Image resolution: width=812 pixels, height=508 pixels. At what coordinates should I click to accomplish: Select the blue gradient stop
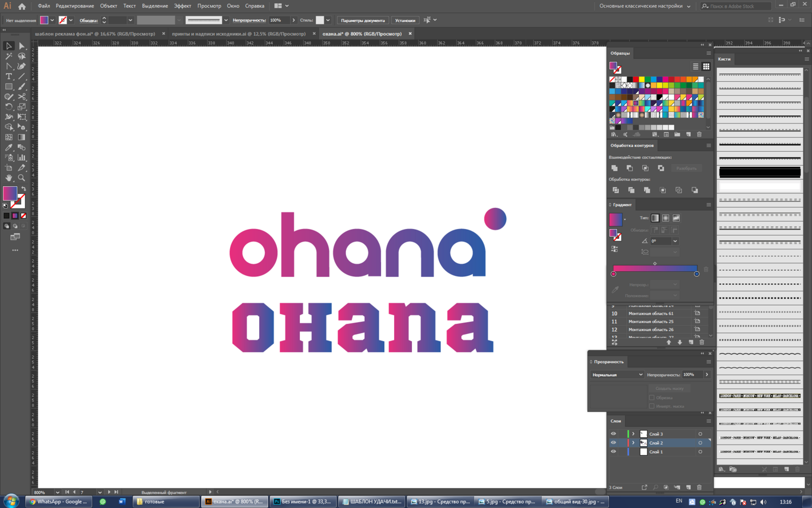point(697,274)
